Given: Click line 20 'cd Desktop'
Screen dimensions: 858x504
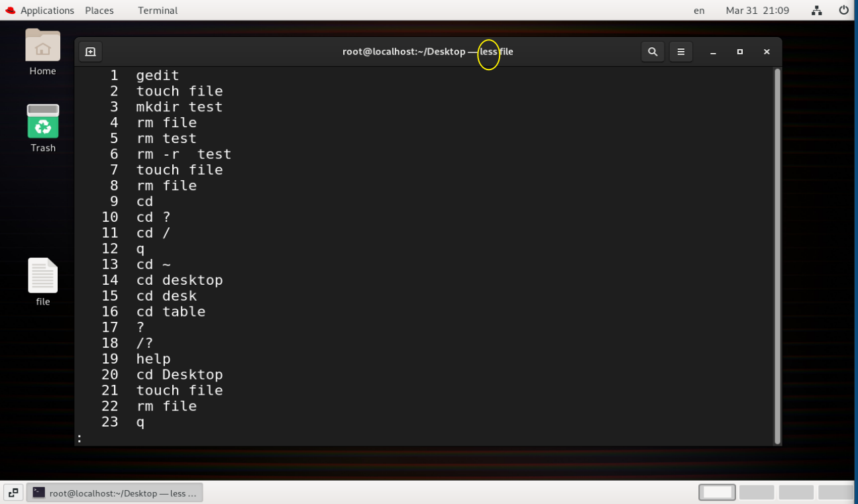Looking at the screenshot, I should point(180,375).
